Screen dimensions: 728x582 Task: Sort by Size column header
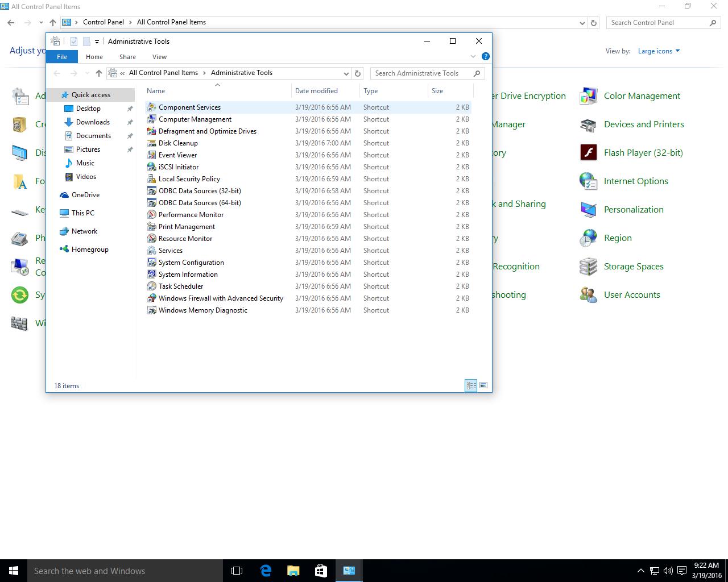click(x=450, y=91)
